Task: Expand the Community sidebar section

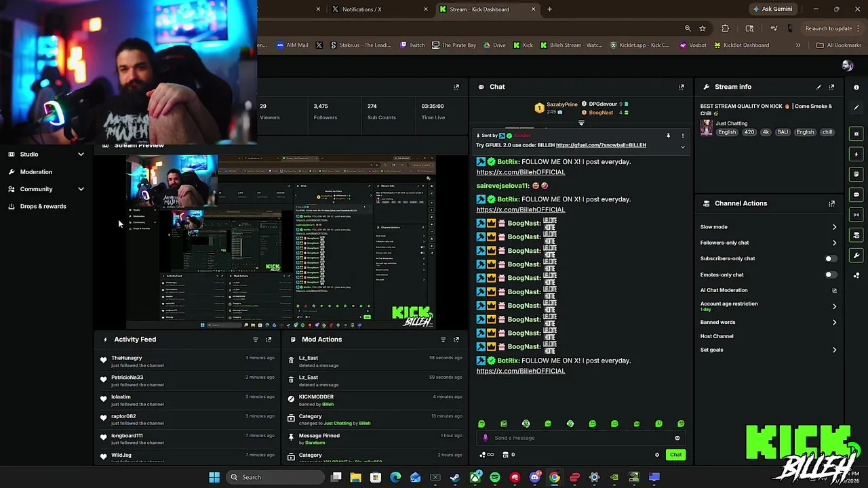Action: click(x=81, y=189)
